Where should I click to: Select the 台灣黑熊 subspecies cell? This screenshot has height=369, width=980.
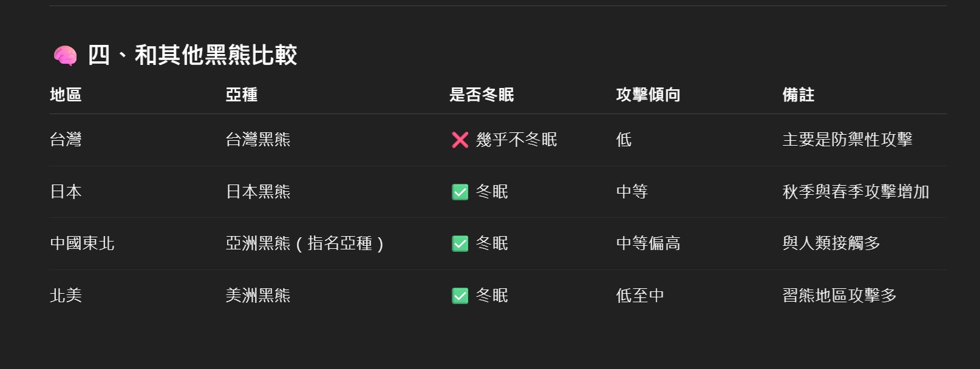tap(258, 140)
